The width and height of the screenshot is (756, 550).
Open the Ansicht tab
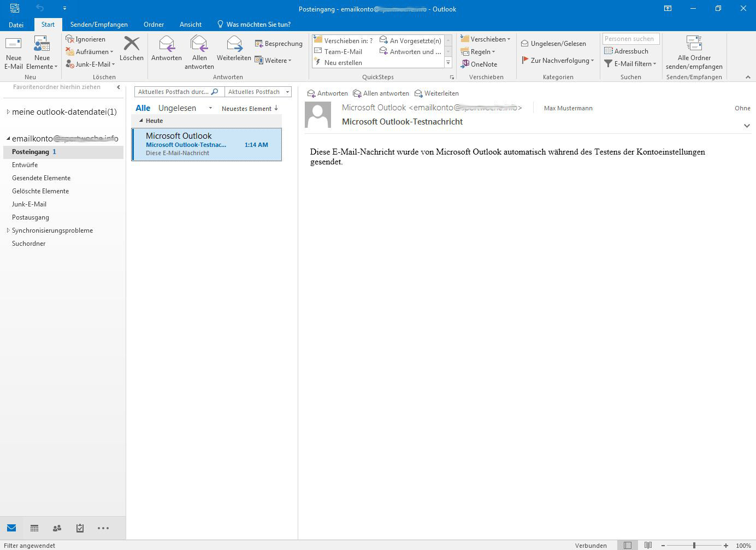[x=190, y=25]
